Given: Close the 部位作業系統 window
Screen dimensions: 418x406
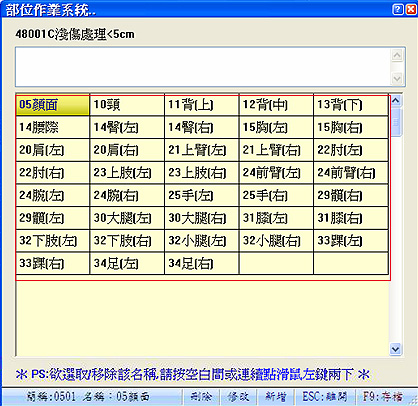Looking at the screenshot, I should pyautogui.click(x=411, y=9).
